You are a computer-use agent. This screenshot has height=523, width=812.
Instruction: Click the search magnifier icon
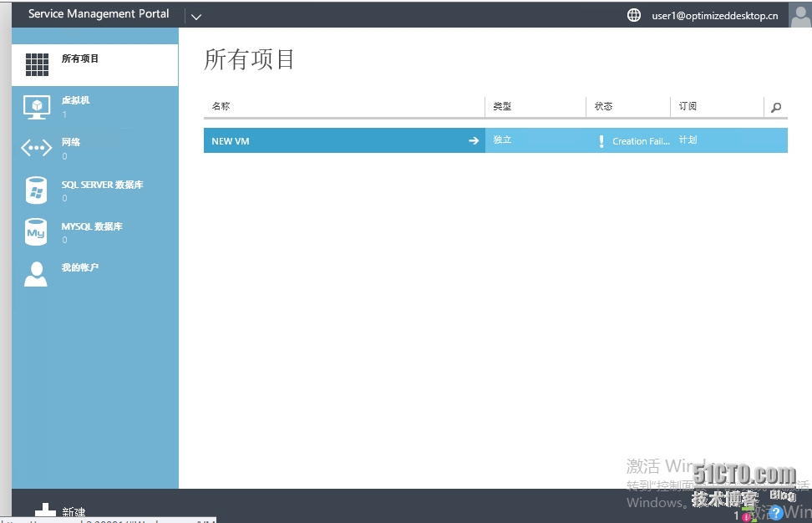click(776, 107)
